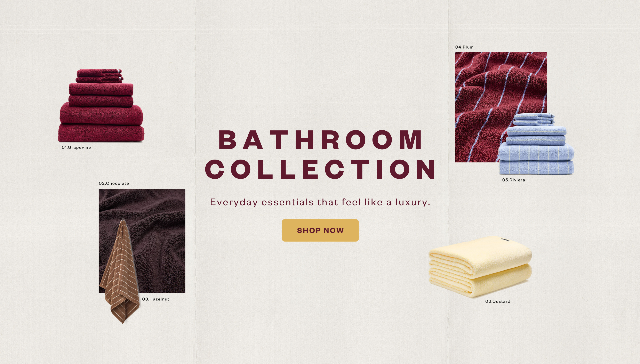
Task: Click the COLLECTION heading word
Action: click(320, 169)
